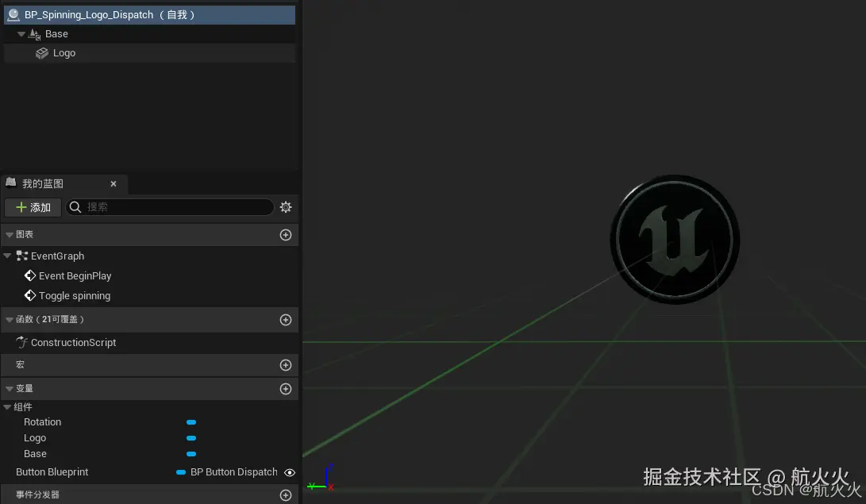Select the 宏 section header

pos(149,365)
